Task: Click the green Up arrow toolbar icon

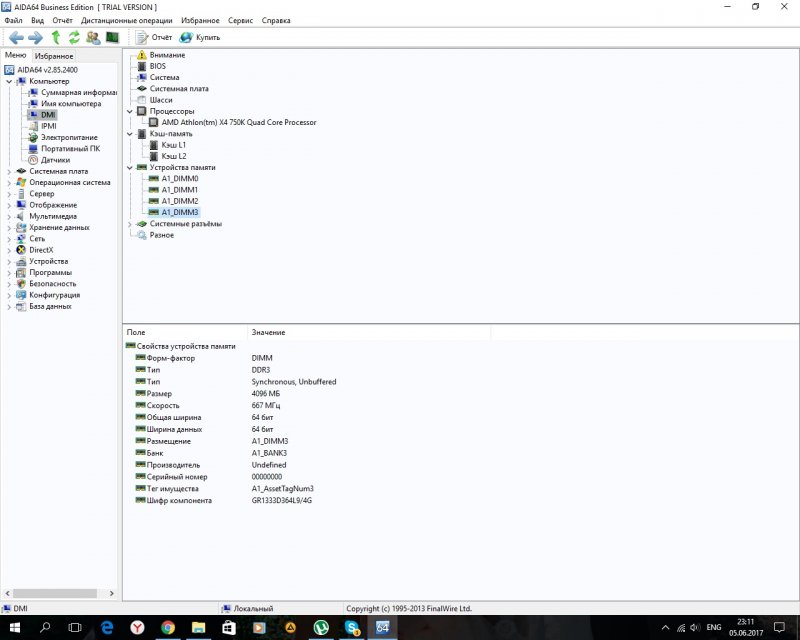Action: point(56,37)
